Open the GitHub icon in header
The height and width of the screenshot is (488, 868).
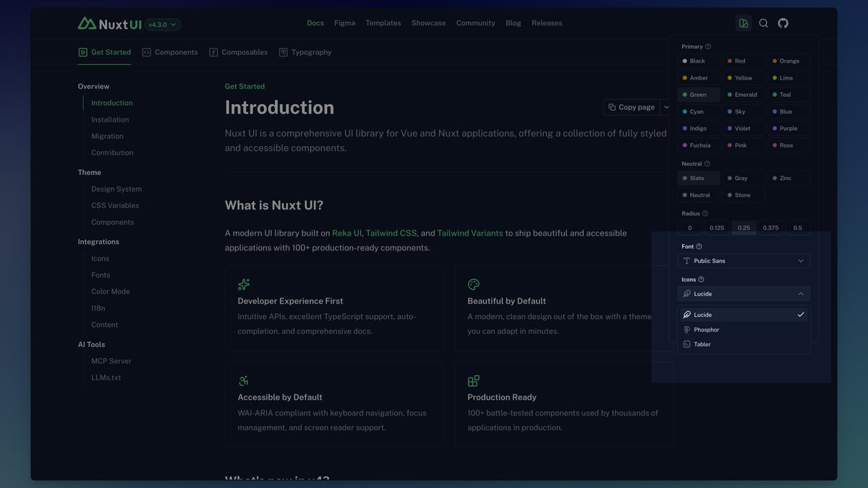[783, 23]
